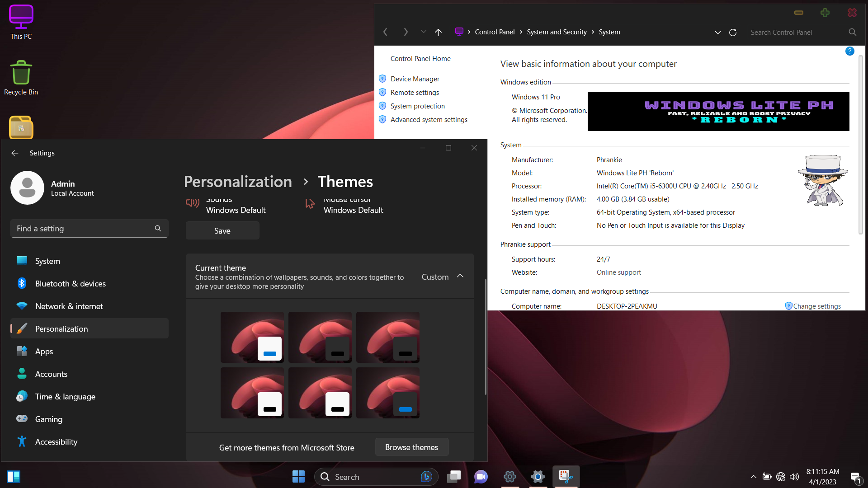The image size is (868, 488).
Task: Collapse the Current theme section
Action: coord(460,277)
